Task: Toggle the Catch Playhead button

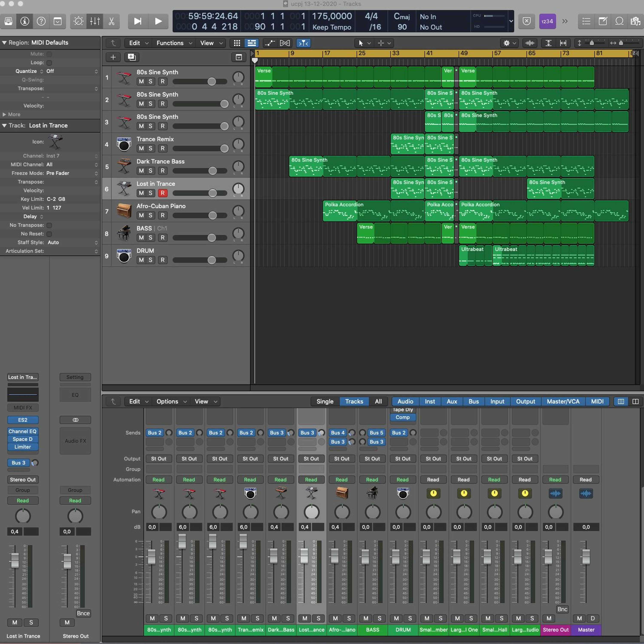Action: click(x=303, y=43)
